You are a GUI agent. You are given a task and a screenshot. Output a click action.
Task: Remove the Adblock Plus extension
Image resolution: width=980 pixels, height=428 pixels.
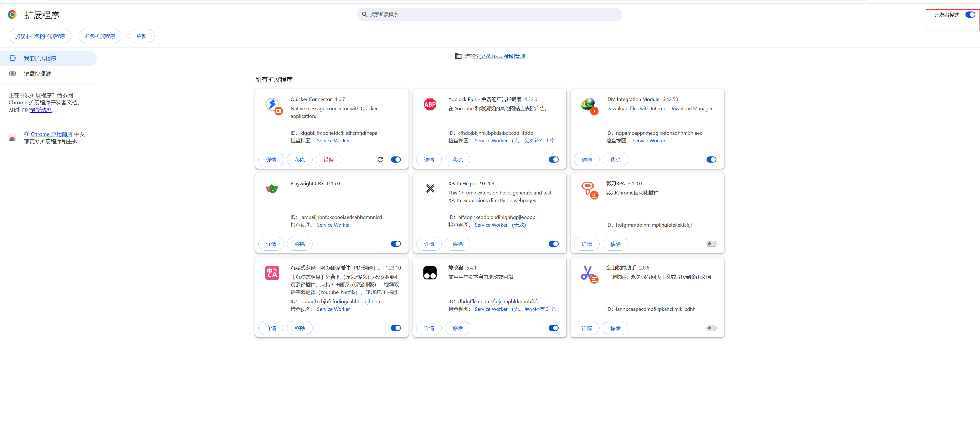(458, 160)
